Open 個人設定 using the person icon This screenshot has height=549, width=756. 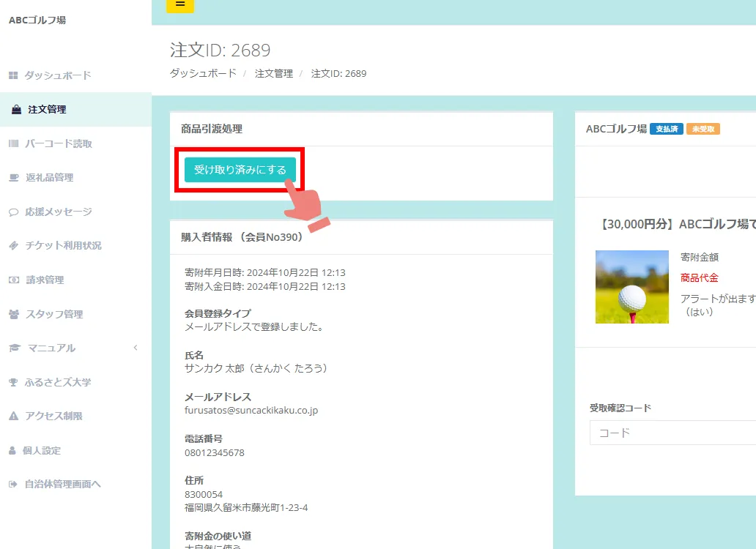click(x=13, y=450)
